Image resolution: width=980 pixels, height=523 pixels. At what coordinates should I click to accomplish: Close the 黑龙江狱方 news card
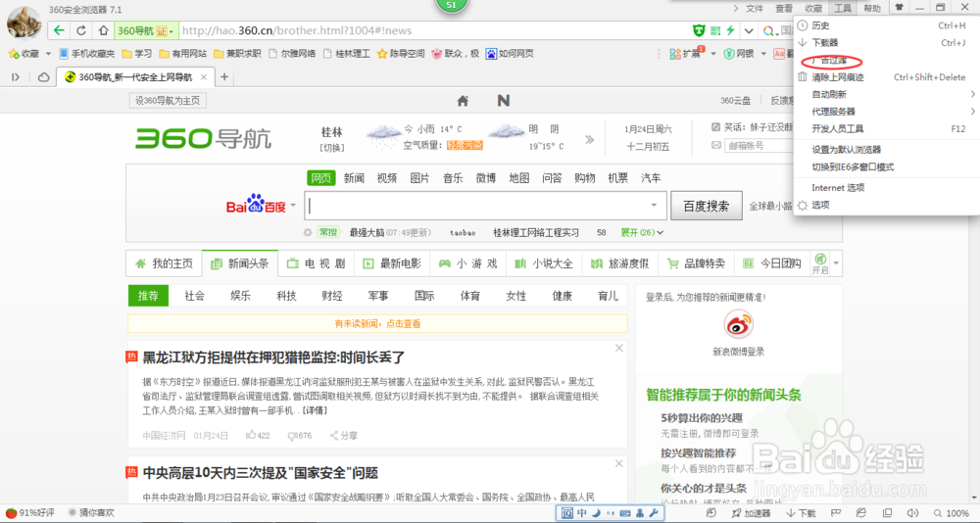coord(619,348)
